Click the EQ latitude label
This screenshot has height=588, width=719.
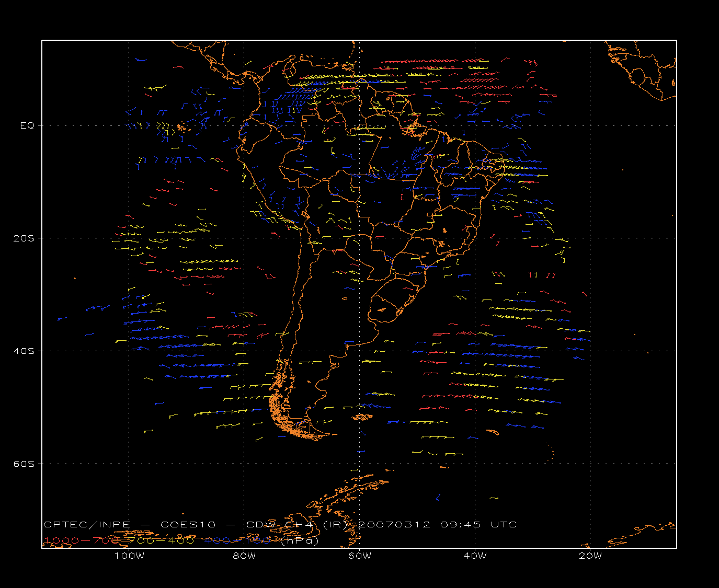[x=27, y=125]
